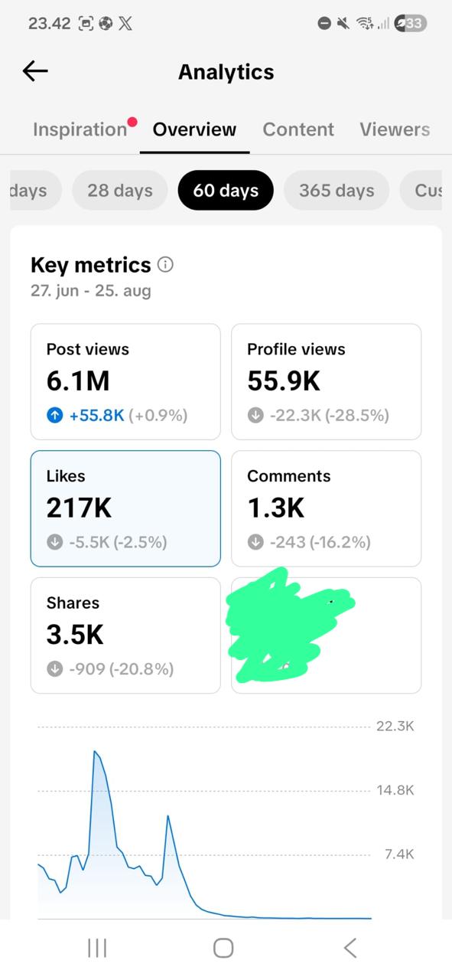Image resolution: width=452 pixels, height=980 pixels.
Task: Select the 365 days range chip
Action: point(337,190)
